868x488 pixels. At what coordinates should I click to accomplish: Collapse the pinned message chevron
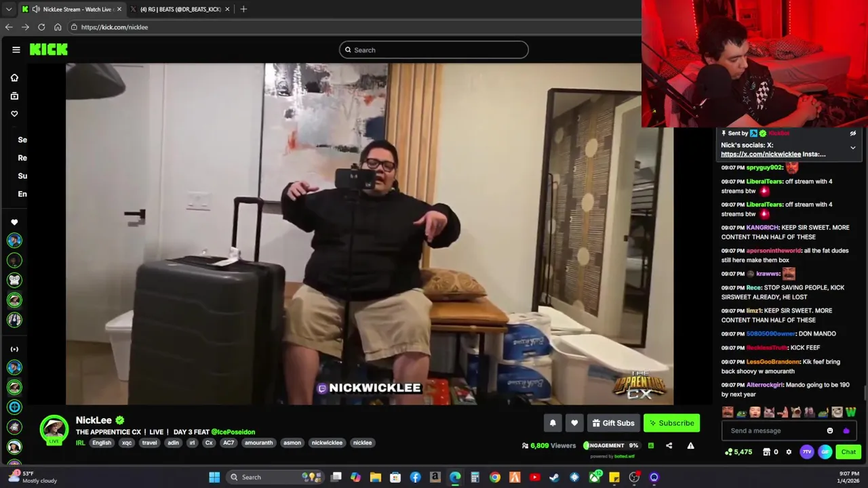(852, 147)
